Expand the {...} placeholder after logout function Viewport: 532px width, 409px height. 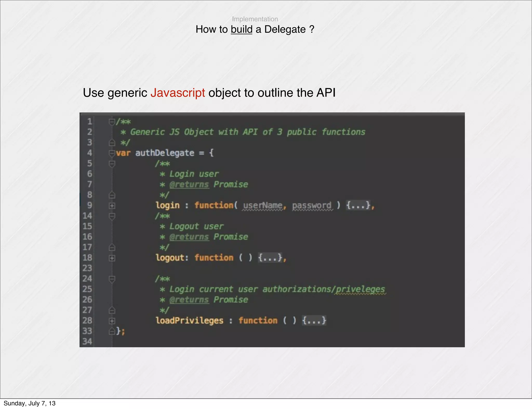point(270,258)
